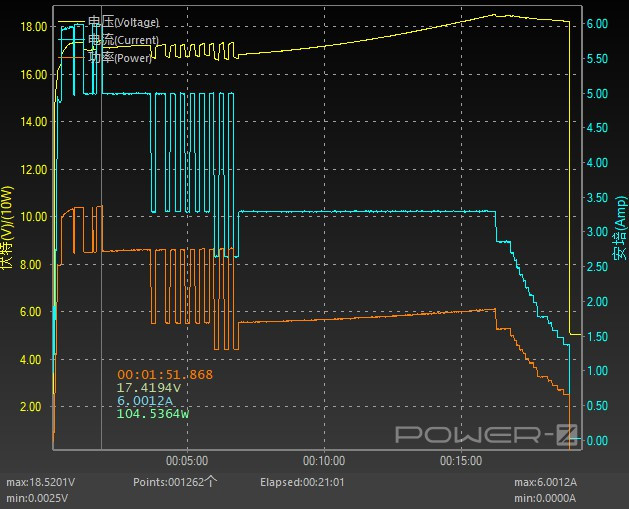Click the 00:05:00 time axis tick
Image resolution: width=629 pixels, height=509 pixels.
[x=186, y=462]
